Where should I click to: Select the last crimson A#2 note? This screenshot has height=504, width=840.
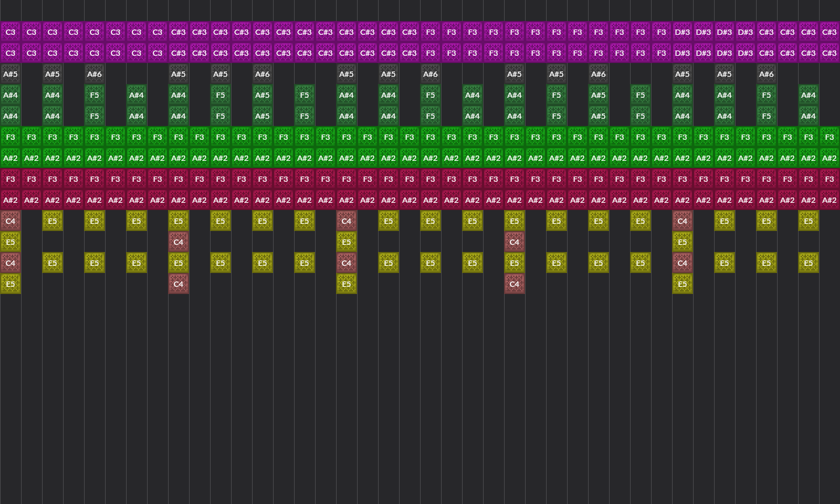829,200
